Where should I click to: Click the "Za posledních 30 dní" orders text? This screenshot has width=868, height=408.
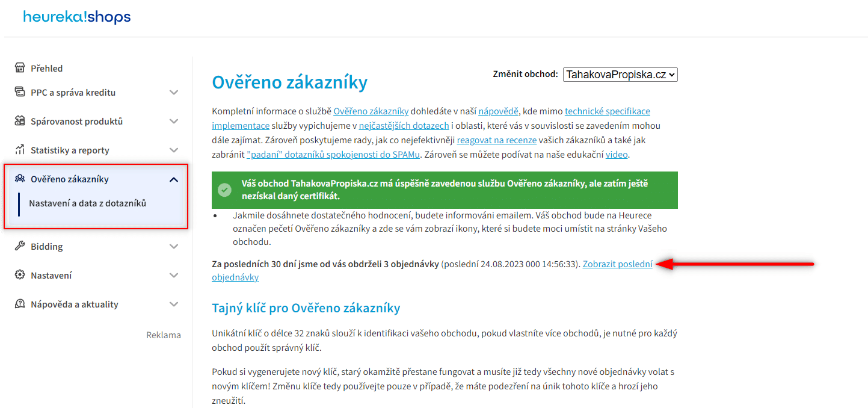[x=325, y=264]
